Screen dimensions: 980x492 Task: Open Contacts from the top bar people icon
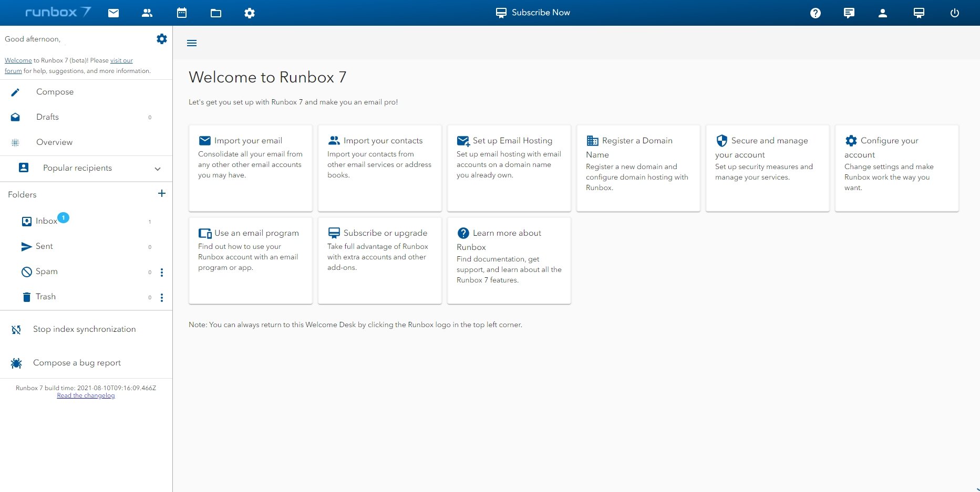click(x=147, y=13)
